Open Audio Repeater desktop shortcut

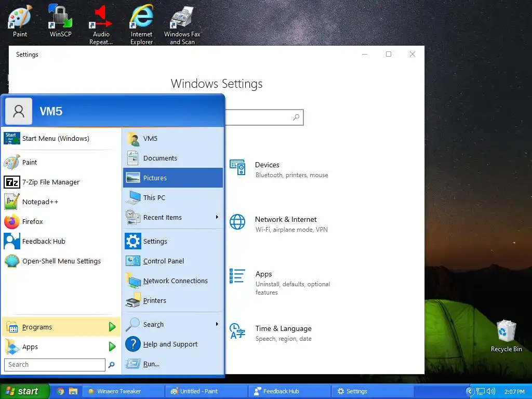(x=101, y=24)
